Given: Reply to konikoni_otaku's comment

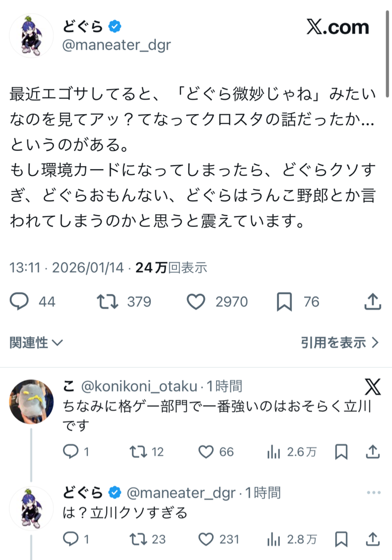Looking at the screenshot, I should click(71, 451).
